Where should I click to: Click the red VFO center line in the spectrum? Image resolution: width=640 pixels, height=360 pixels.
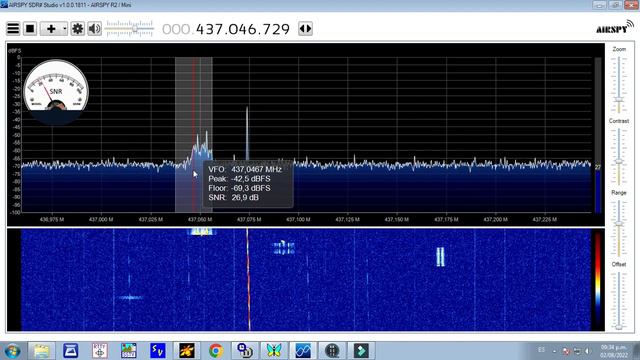coord(193,135)
